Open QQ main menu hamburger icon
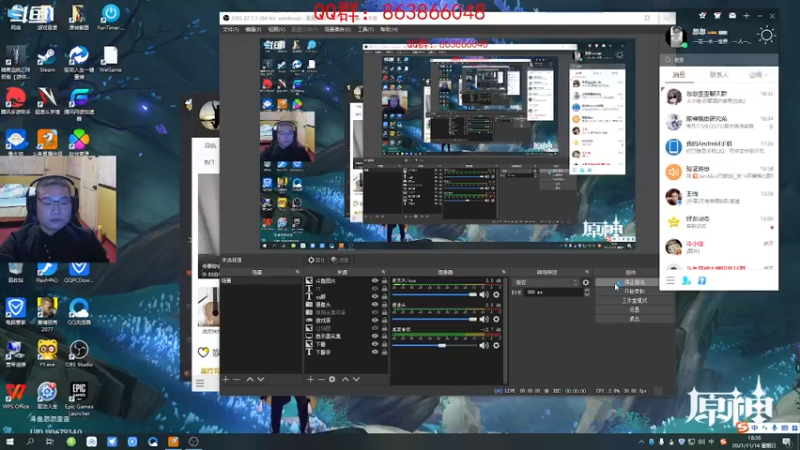This screenshot has height=450, width=800. pyautogui.click(x=670, y=281)
